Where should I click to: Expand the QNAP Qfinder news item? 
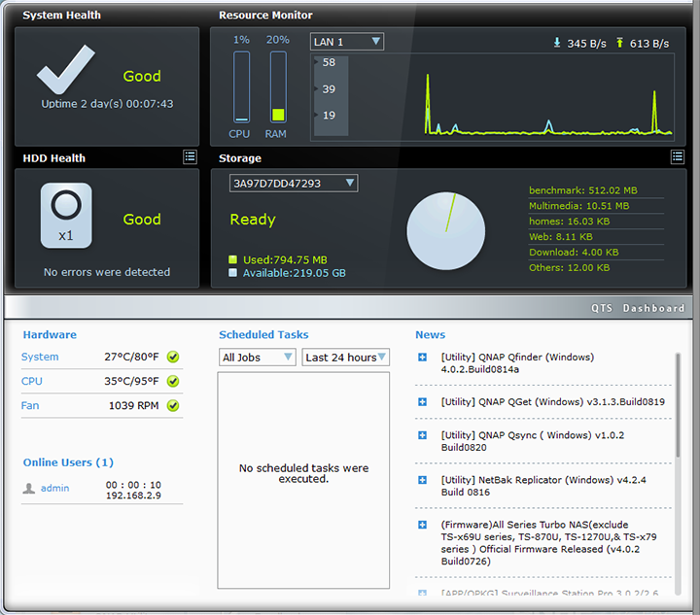click(x=422, y=358)
